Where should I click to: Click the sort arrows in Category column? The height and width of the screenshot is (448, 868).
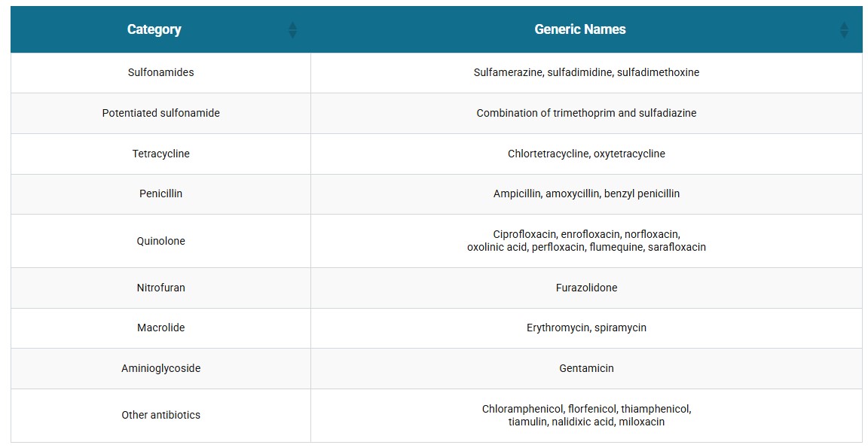[292, 30]
